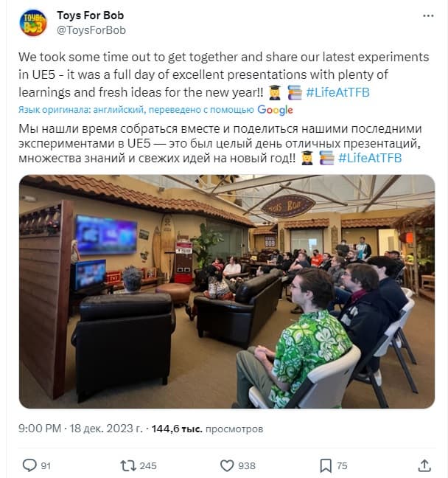Click the 938 likes count
Viewport: 448px width, 478px height.
247,465
